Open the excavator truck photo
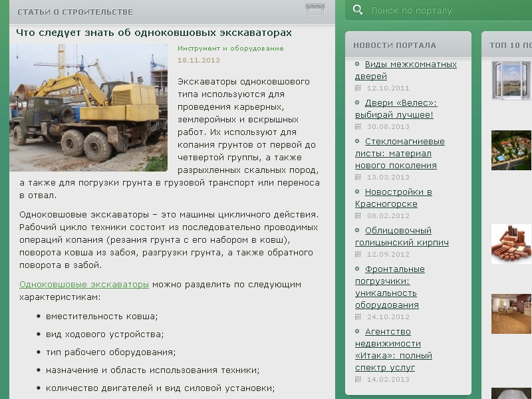Screen dimensions: 532x399 click(88, 108)
